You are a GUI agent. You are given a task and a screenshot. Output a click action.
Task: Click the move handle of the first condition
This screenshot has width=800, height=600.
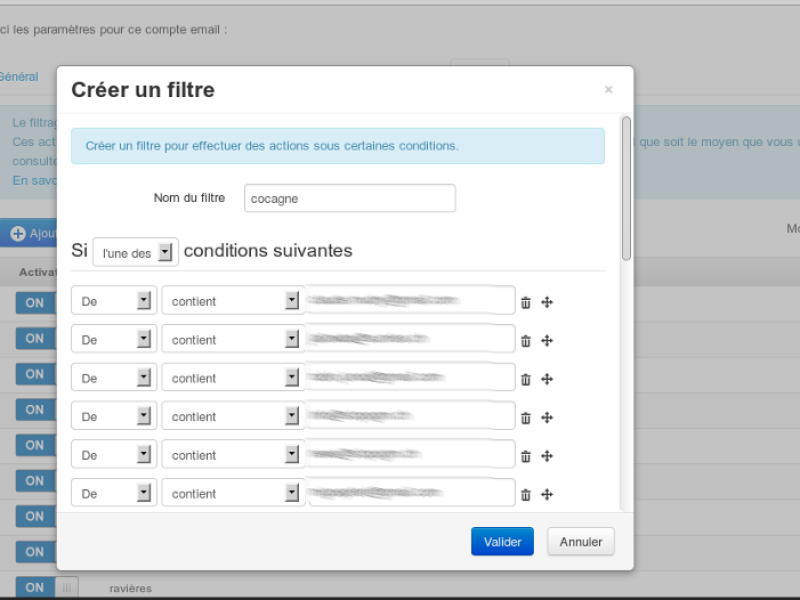tap(547, 303)
